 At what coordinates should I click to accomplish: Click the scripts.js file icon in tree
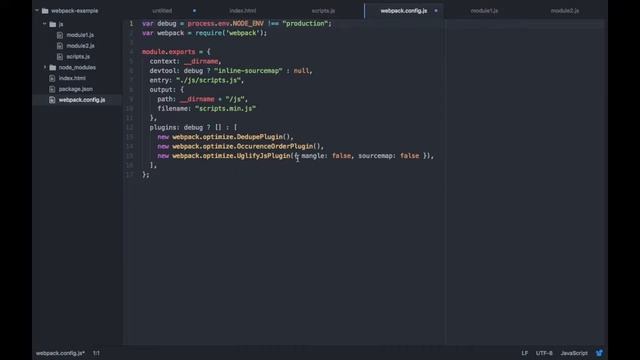(60, 57)
